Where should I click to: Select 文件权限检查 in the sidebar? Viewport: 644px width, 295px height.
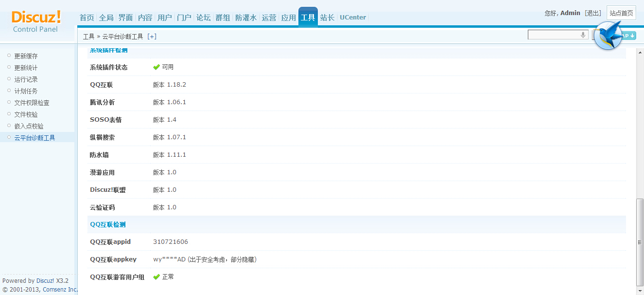pos(32,103)
